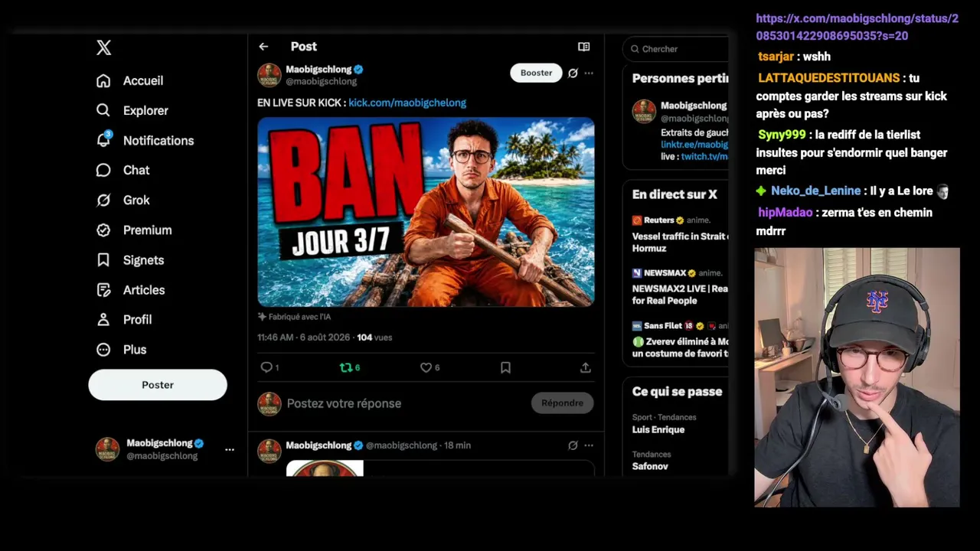Click the X logo in the sidebar
This screenshot has height=551, width=980.
point(104,47)
